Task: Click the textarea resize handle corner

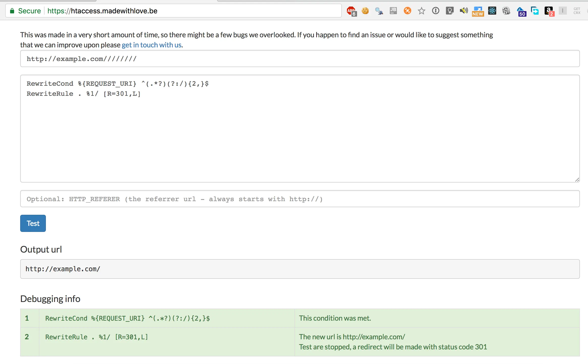Action: 577,179
